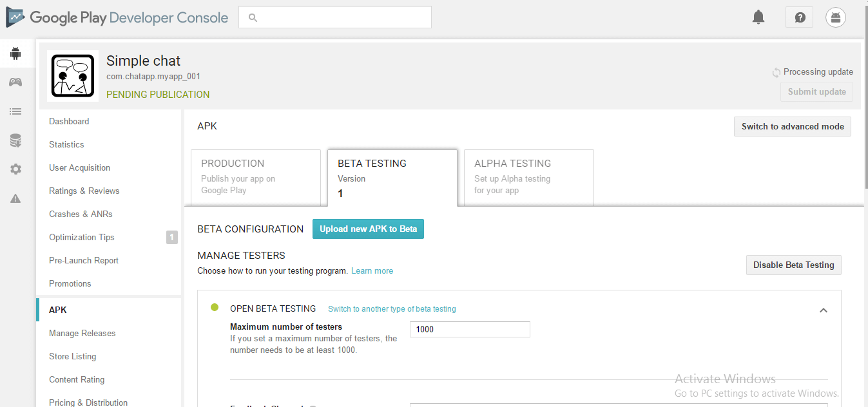Open Alerts warning triangle icon
Screen dimensions: 868x407
15,198
